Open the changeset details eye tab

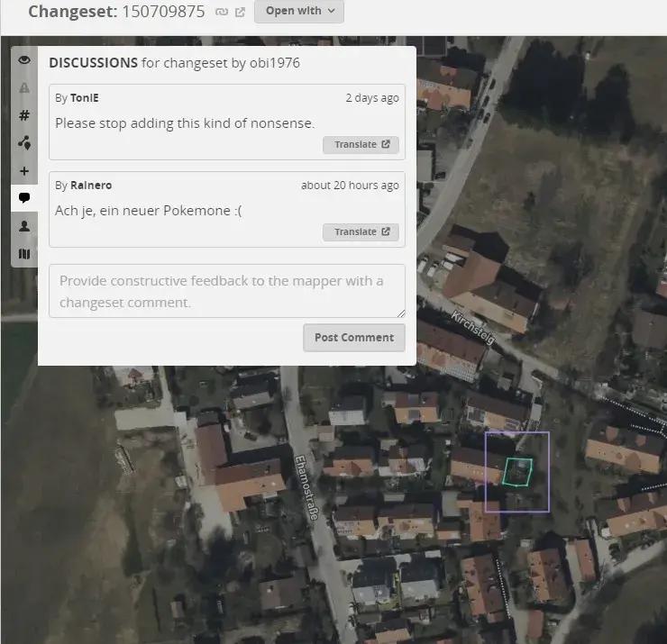pyautogui.click(x=24, y=60)
